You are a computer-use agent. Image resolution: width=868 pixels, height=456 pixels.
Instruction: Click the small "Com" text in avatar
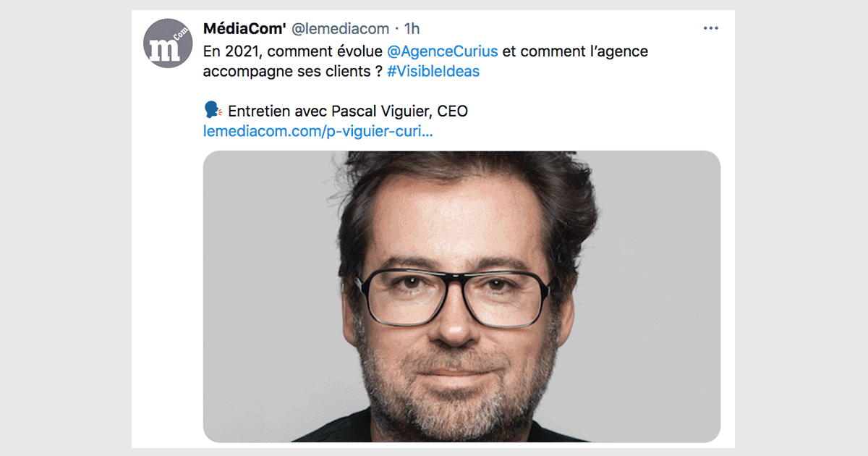click(x=178, y=33)
